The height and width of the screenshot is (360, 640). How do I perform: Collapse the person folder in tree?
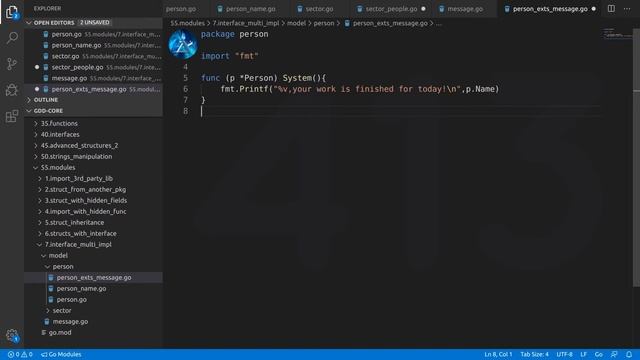point(93,267)
